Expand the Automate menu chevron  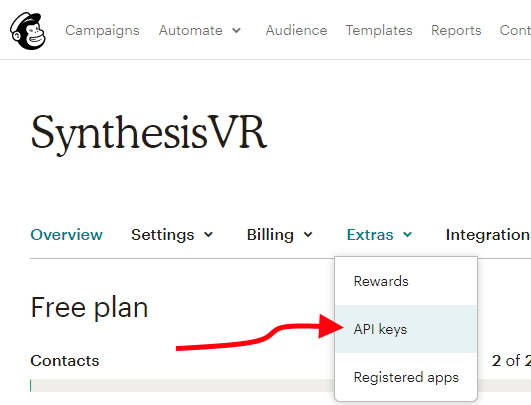(x=236, y=30)
